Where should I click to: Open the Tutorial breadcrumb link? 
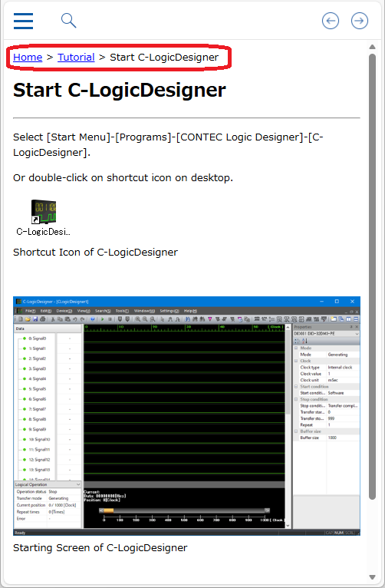(76, 57)
